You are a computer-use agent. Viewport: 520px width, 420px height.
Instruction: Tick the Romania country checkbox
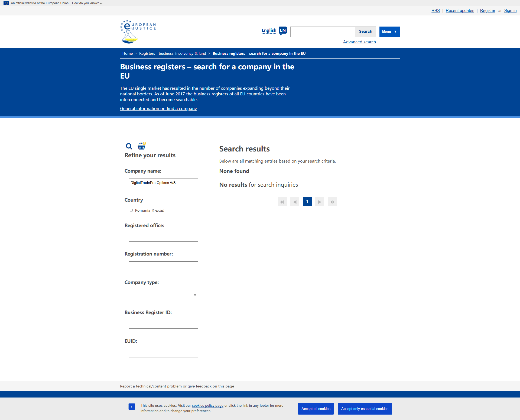coord(131,210)
